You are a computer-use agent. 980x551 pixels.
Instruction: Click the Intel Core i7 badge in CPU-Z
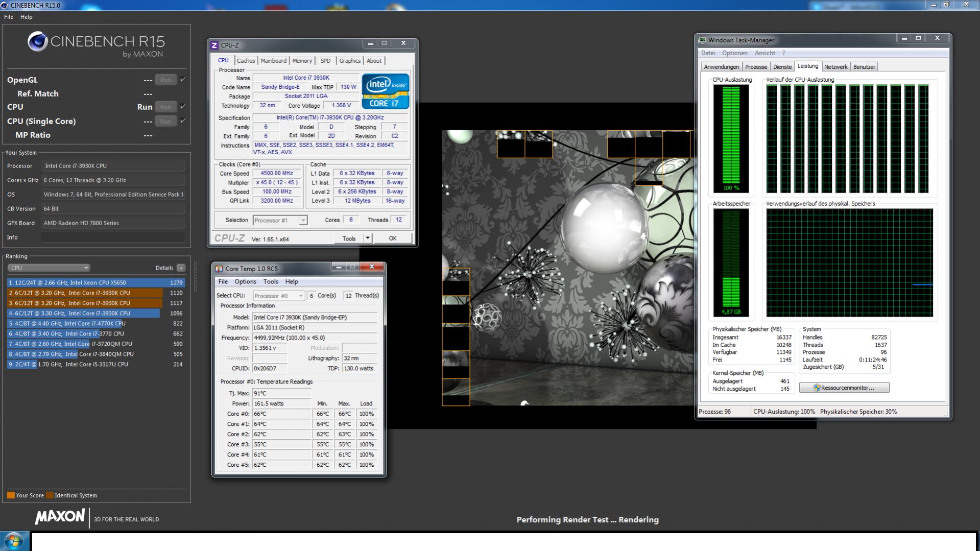click(385, 91)
